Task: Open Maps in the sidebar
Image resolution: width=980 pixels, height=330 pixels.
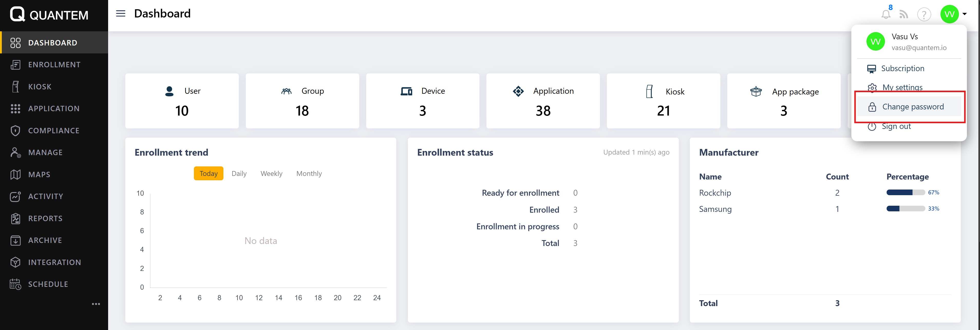Action: coord(39,174)
